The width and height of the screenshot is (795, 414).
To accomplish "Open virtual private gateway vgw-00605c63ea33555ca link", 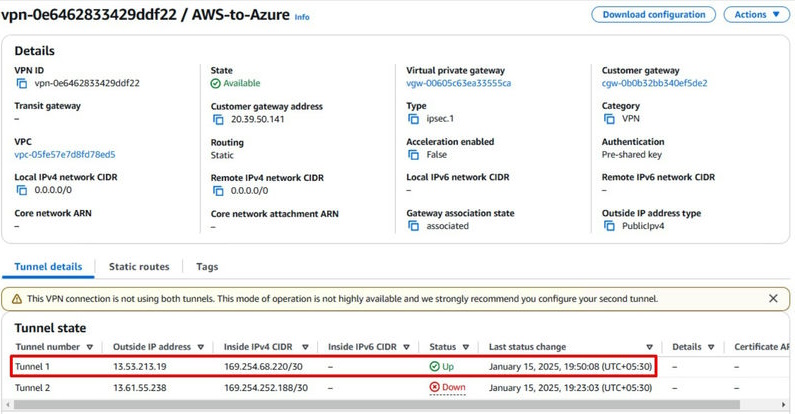I will click(x=458, y=84).
